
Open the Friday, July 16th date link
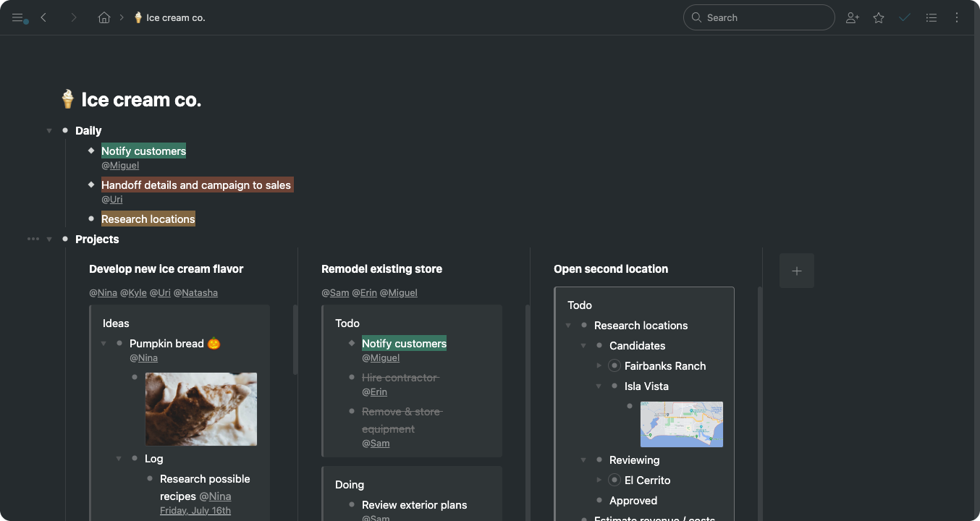click(x=195, y=511)
